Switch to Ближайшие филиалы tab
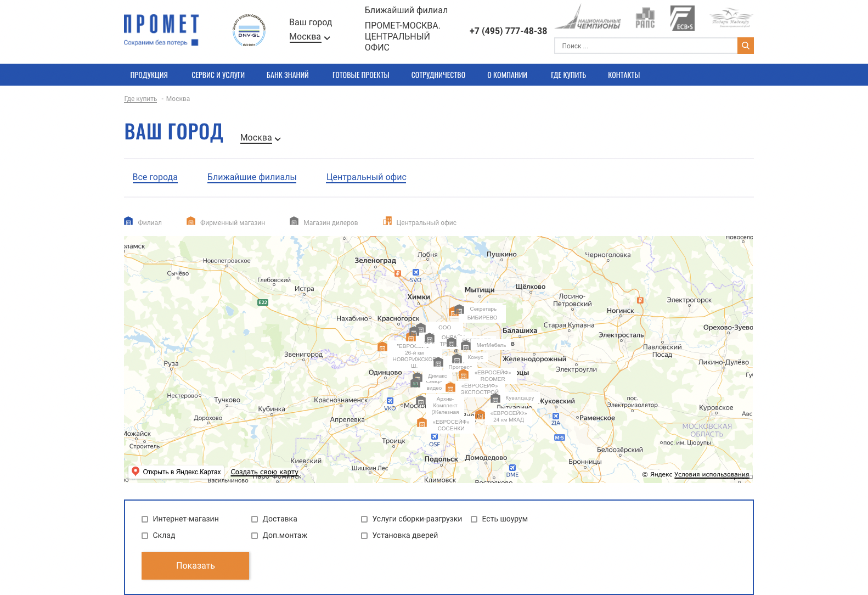The height and width of the screenshot is (595, 868). pos(252,177)
